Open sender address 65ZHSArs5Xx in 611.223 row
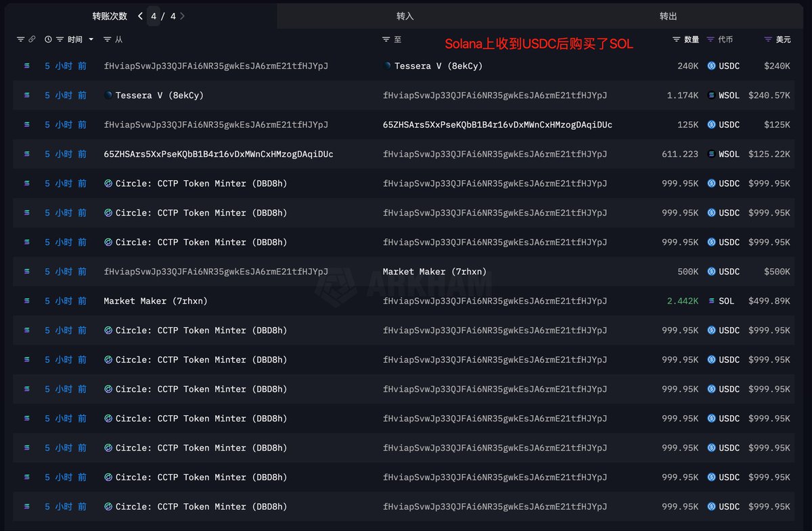Screen dimensions: 812x531 tap(219, 154)
